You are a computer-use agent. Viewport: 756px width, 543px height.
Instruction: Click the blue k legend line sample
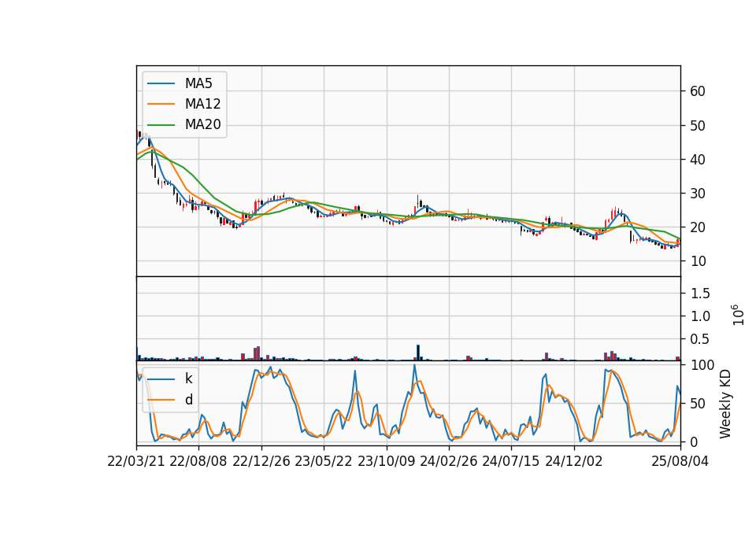[x=161, y=379]
